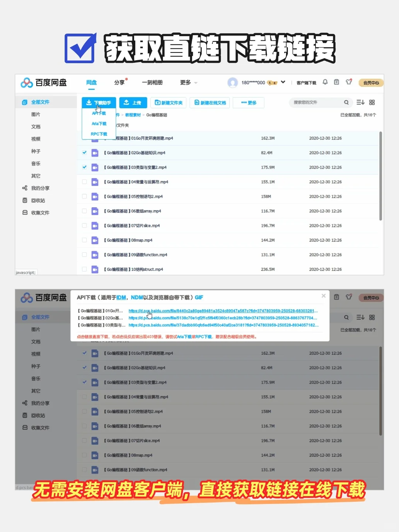Click direct download URL for 03类型与… file
Screen dimensions: 399x532
224,325
